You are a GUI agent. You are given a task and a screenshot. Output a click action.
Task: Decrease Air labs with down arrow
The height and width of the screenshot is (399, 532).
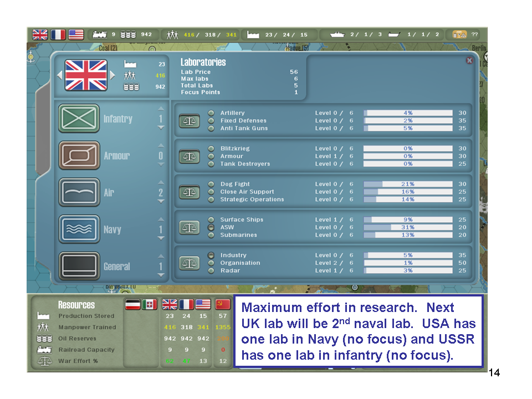coord(161,202)
